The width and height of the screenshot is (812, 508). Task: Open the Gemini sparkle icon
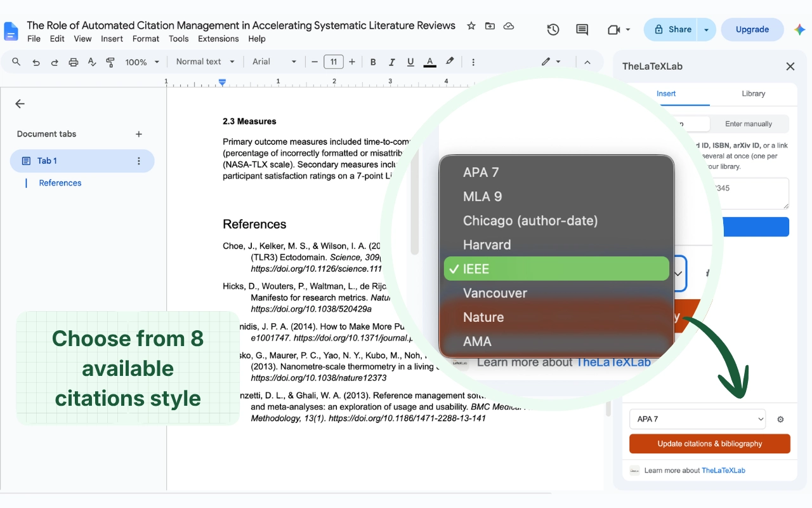[799, 29]
